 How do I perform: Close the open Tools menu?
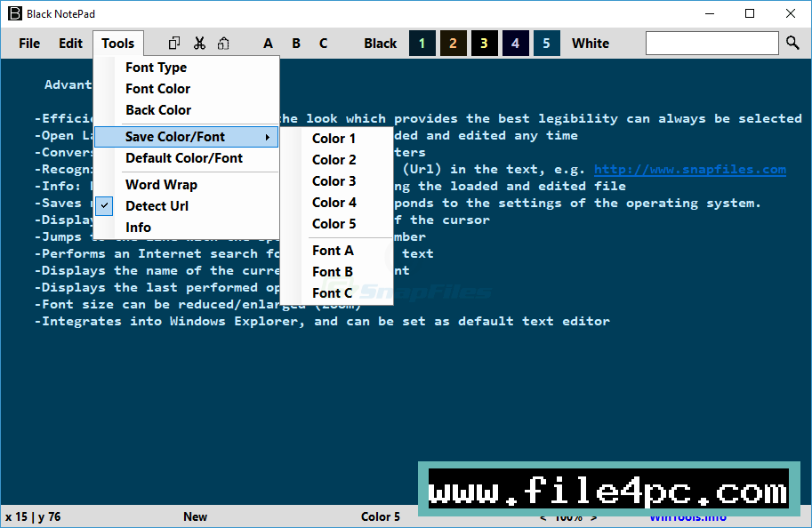tap(118, 44)
